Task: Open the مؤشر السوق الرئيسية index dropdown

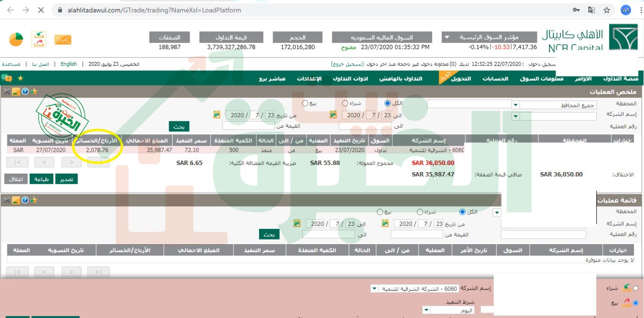Action: coord(446,38)
